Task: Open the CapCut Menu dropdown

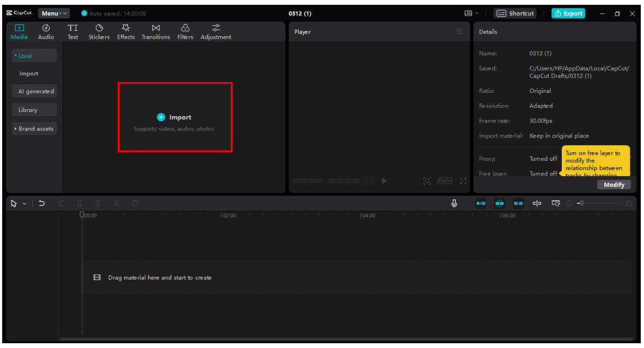Action: [55, 13]
